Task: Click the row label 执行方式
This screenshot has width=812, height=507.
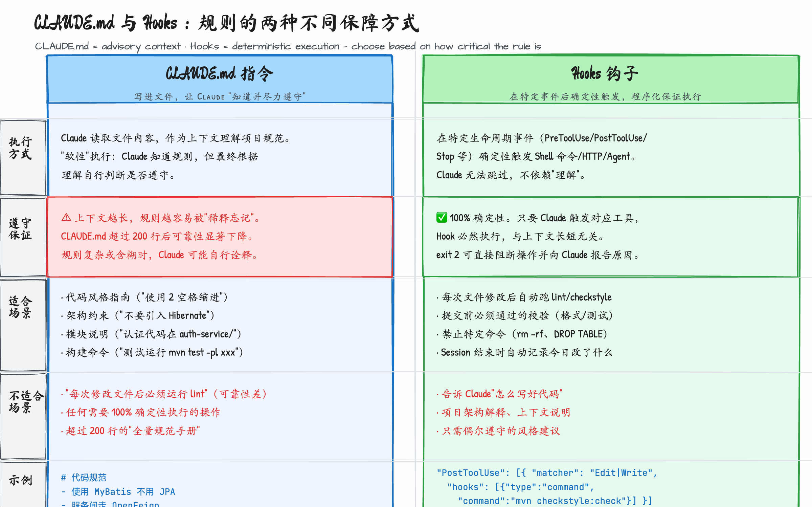Action: pyautogui.click(x=20, y=148)
